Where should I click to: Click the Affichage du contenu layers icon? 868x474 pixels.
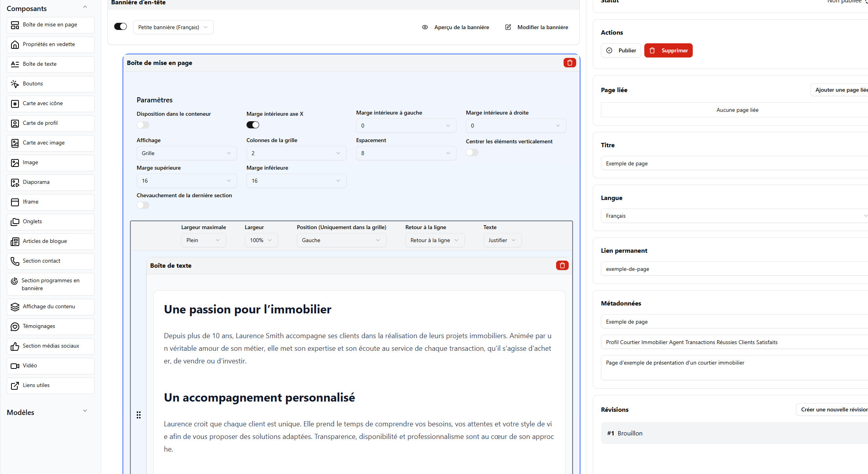15,307
